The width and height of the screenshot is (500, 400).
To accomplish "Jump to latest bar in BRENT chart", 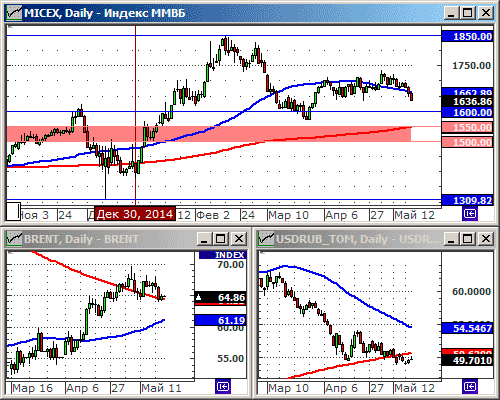I will tap(223, 387).
